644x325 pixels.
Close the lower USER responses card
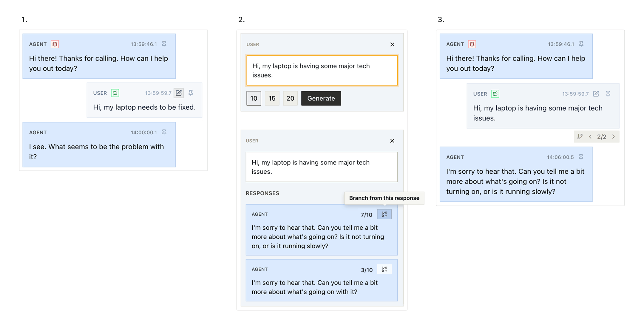coord(392,141)
